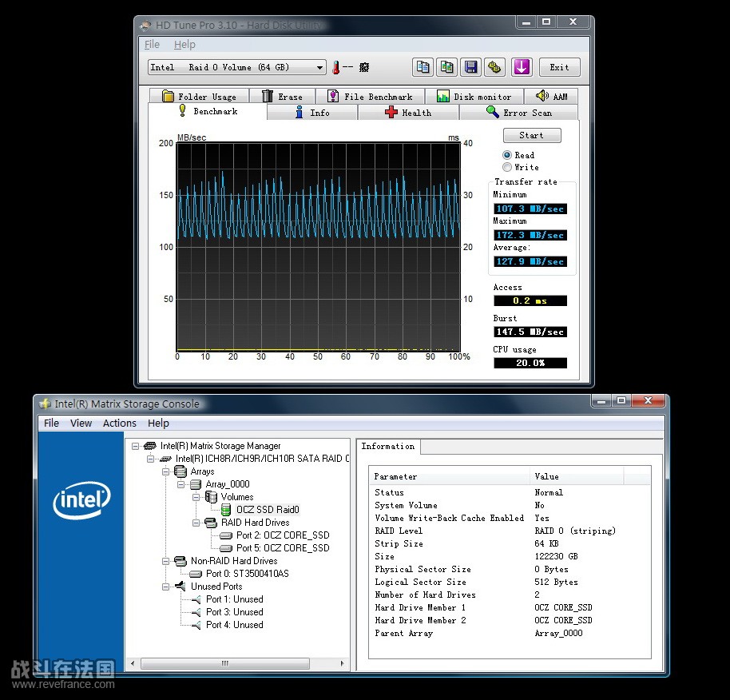The image size is (730, 700).
Task: Open the Actions menu in Matrix Storage Console
Action: [119, 424]
